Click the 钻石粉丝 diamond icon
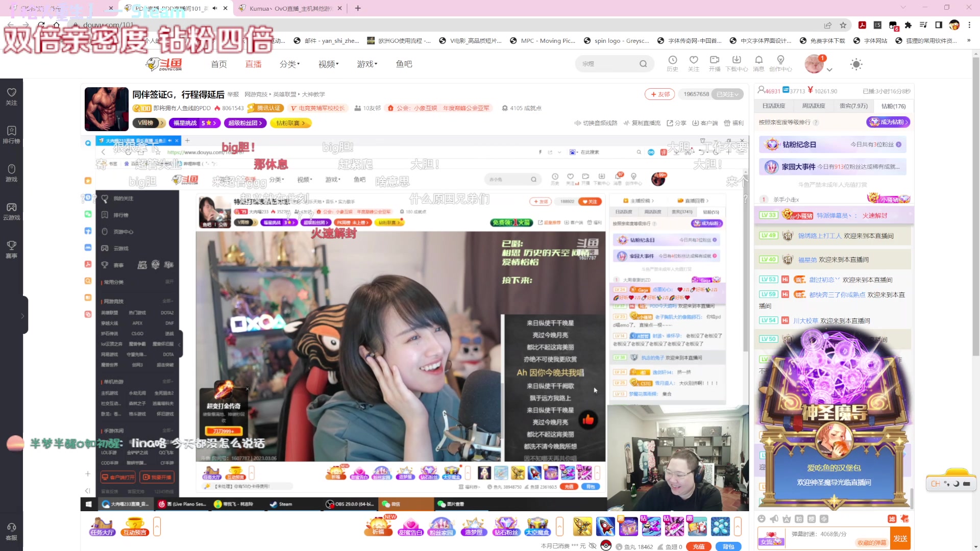980x551 pixels. pos(506,526)
